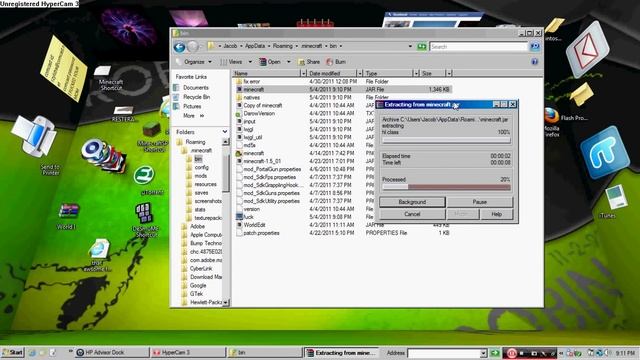Click the Forward navigation arrow in Explorer
Viewport: 640px width, 360px height.
[x=193, y=47]
